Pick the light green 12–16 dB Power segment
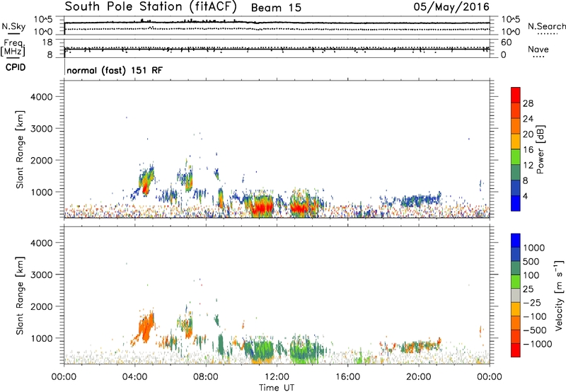 (516, 157)
